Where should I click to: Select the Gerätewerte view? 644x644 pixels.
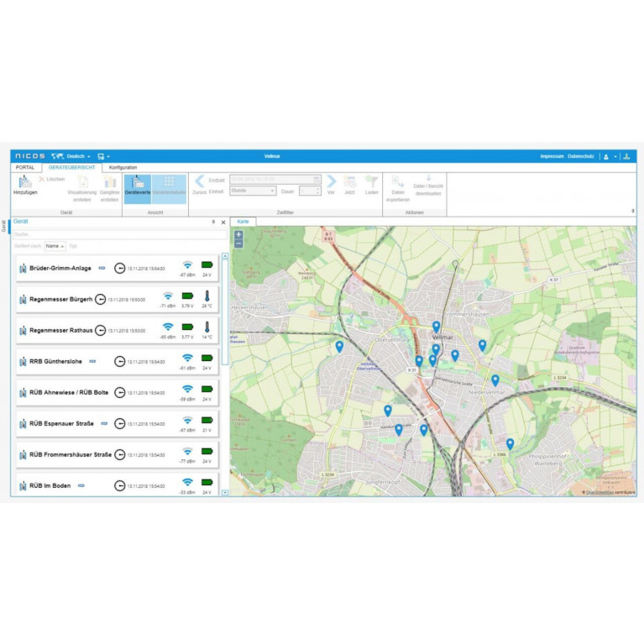138,189
